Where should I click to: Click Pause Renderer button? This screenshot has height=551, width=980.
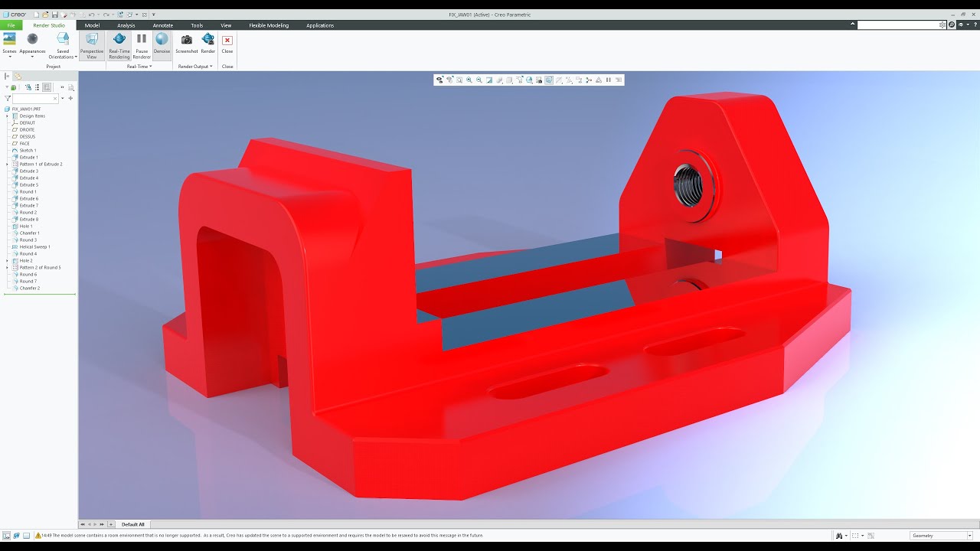142,45
